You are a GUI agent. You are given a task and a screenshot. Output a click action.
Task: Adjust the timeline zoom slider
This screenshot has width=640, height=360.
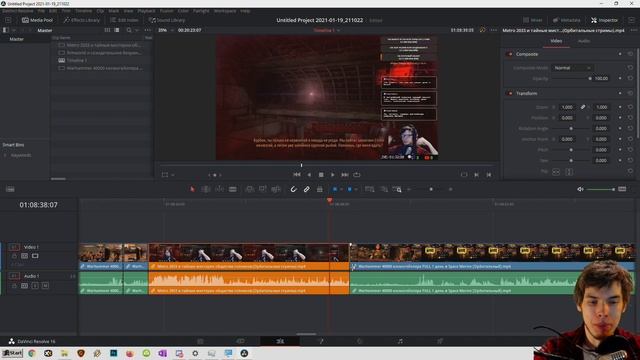tap(431, 189)
